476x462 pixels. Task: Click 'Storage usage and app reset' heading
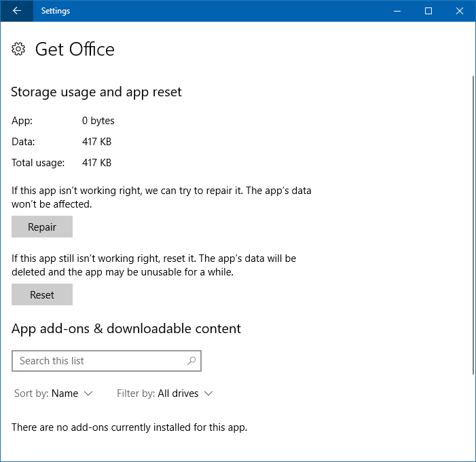click(96, 92)
